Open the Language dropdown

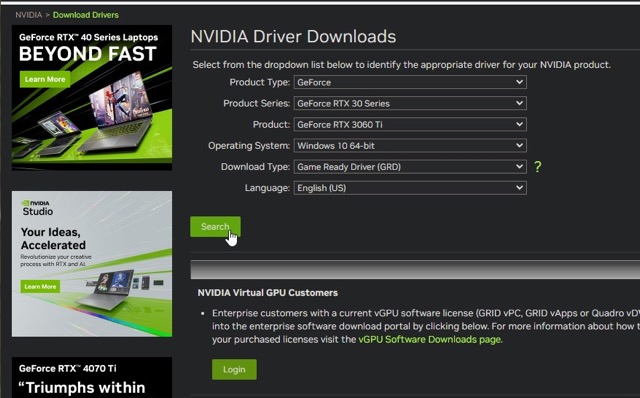[x=410, y=188]
